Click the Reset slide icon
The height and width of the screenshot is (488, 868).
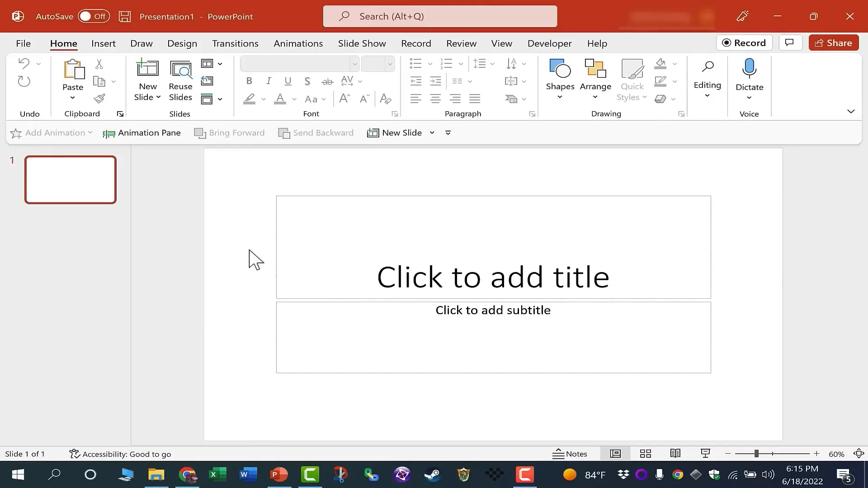point(207,81)
